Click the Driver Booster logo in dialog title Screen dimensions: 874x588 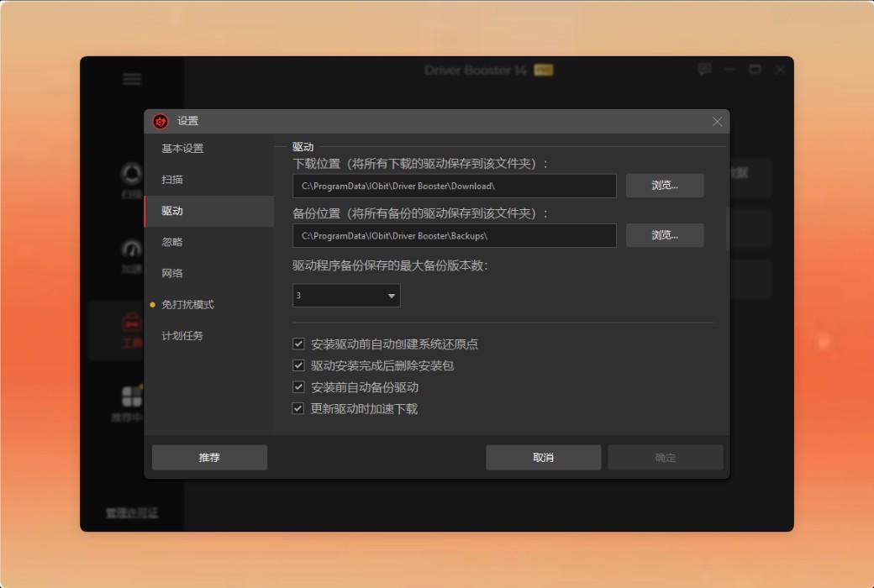161,121
